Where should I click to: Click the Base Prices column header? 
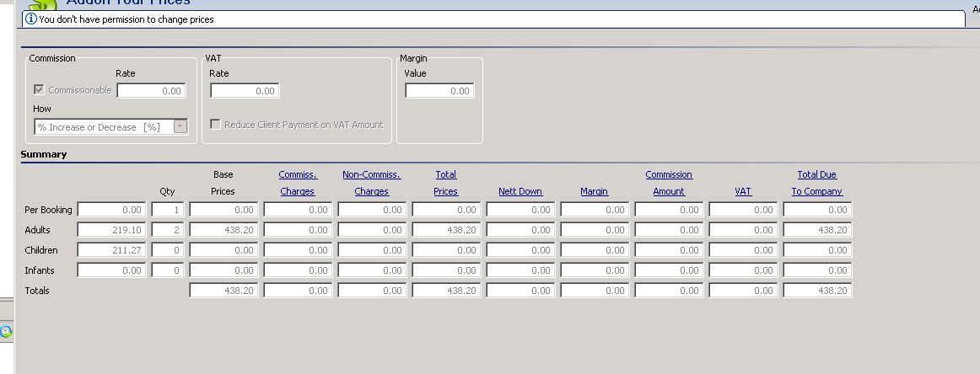coord(223,183)
